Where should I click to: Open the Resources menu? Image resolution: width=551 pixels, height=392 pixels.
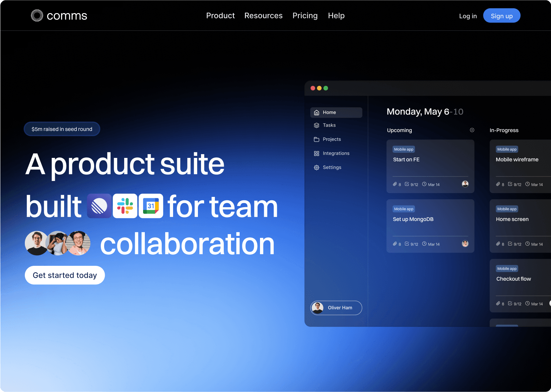pos(263,16)
